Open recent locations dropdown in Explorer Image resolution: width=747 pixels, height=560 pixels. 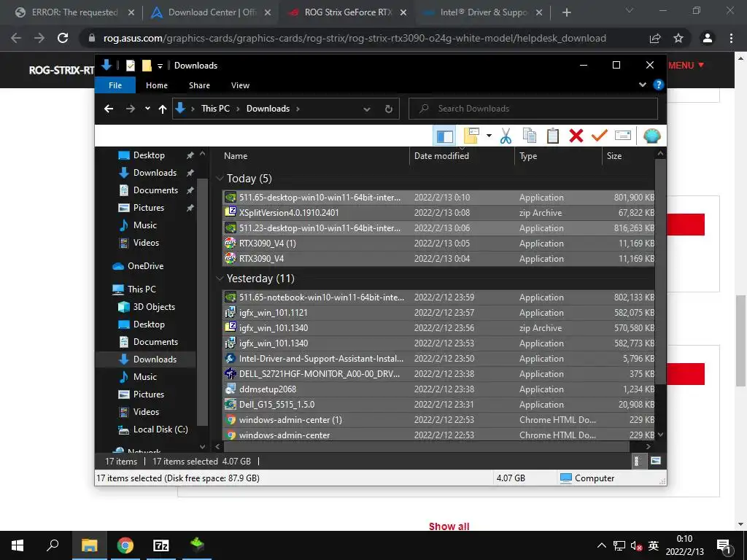pyautogui.click(x=147, y=109)
